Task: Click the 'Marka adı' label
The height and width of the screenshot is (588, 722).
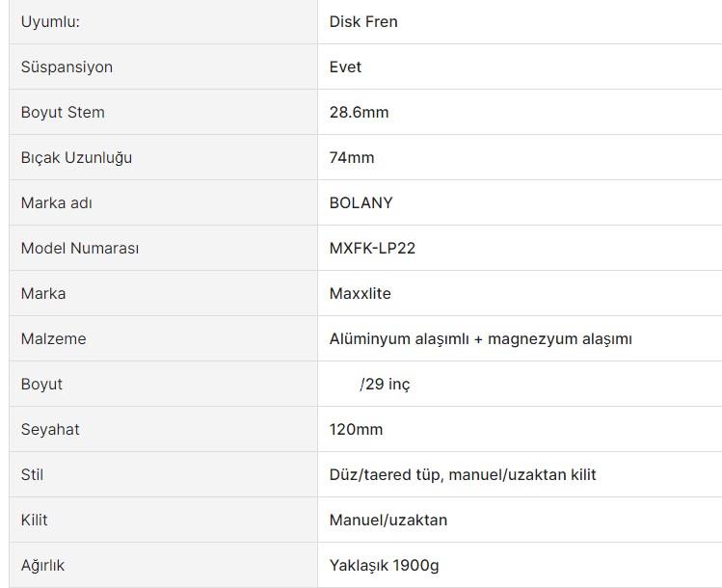Action: tap(57, 202)
